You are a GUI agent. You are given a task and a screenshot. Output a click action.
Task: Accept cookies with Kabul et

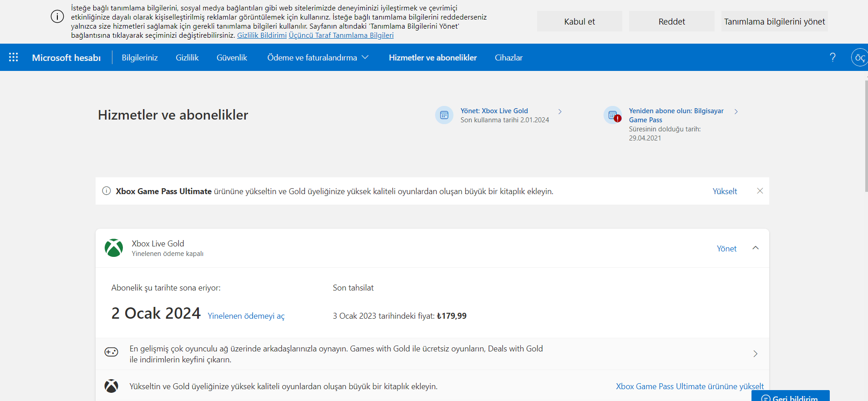[x=579, y=21]
